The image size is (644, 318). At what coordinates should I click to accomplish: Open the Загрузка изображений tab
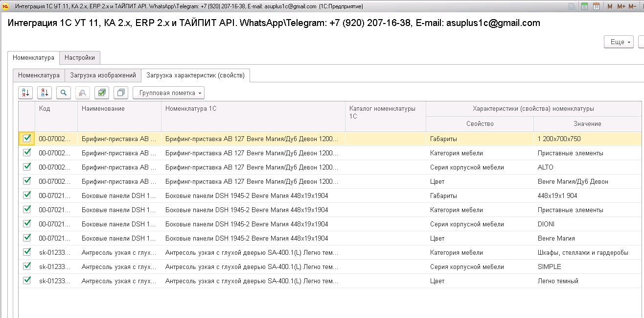coord(103,75)
